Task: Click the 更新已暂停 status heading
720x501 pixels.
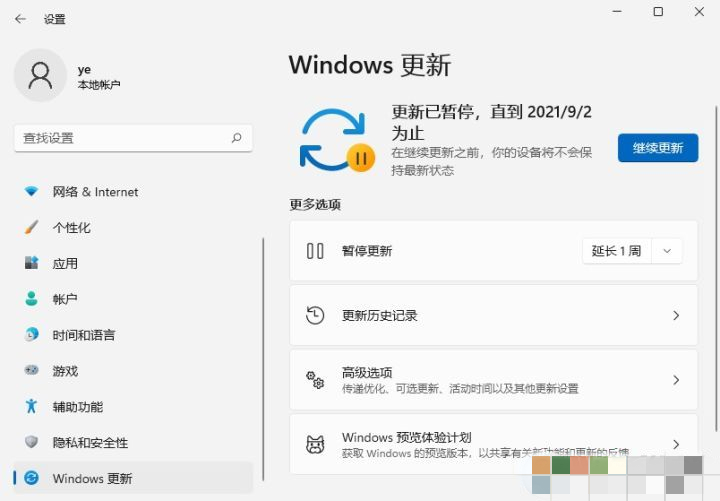Action: coord(491,122)
